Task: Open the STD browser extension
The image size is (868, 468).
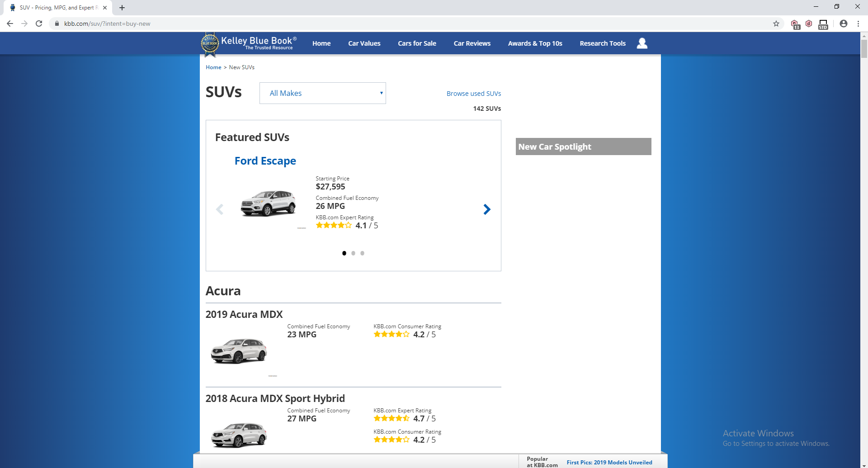Action: (823, 24)
